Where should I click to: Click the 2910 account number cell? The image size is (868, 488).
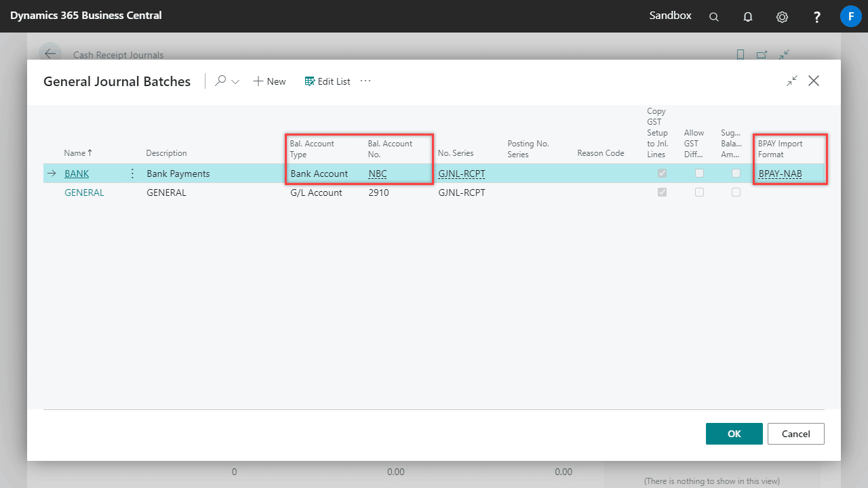(378, 192)
